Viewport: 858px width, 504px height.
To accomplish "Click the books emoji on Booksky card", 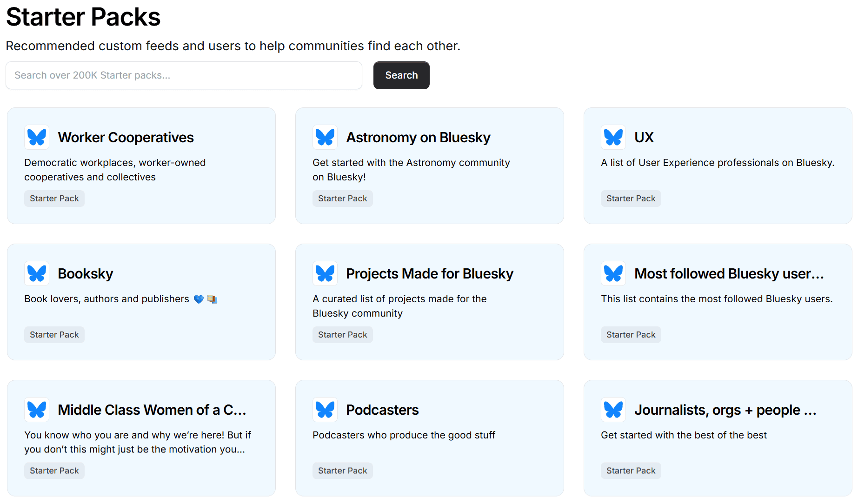I will pos(212,299).
